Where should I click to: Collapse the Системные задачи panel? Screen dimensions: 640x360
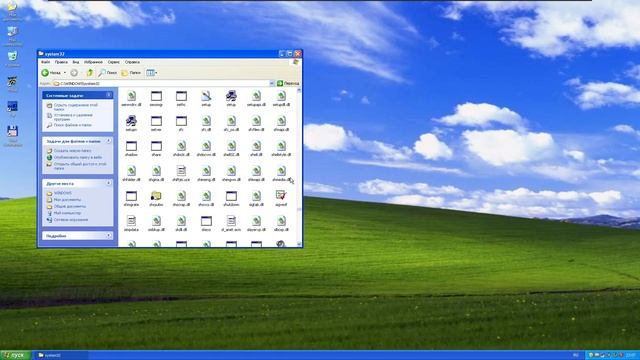pyautogui.click(x=109, y=95)
